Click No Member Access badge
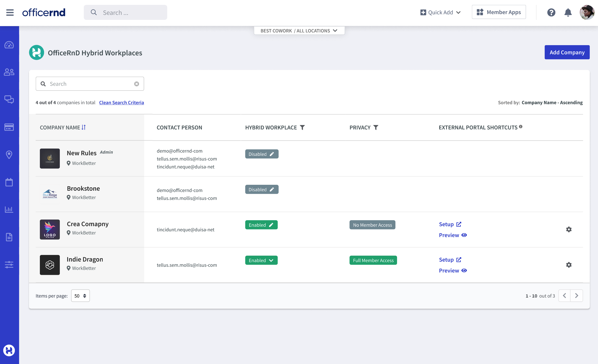This screenshot has width=598, height=364. tap(372, 225)
